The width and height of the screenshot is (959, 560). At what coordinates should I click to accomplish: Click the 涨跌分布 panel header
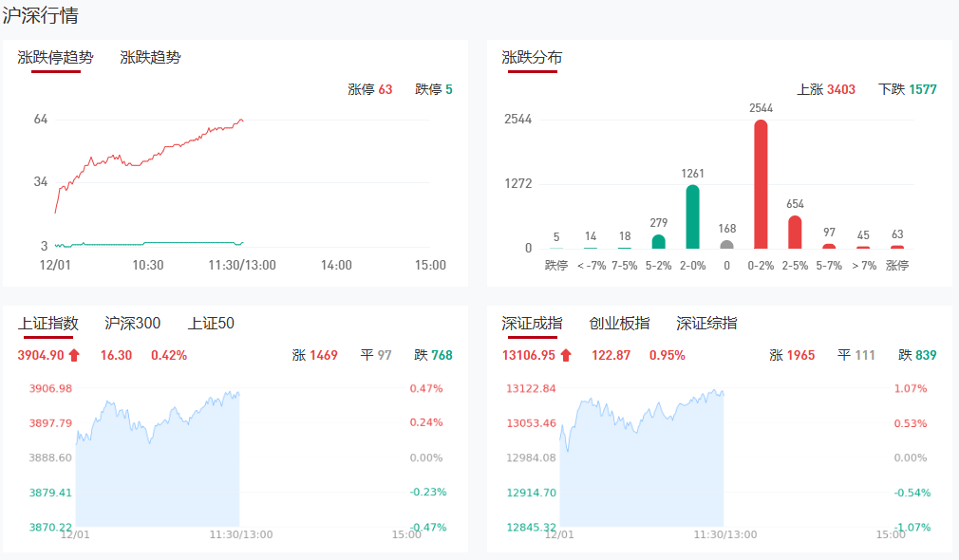533,58
